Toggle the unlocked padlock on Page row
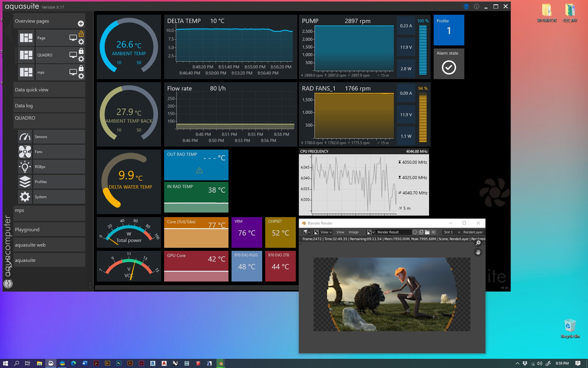 point(81,34)
